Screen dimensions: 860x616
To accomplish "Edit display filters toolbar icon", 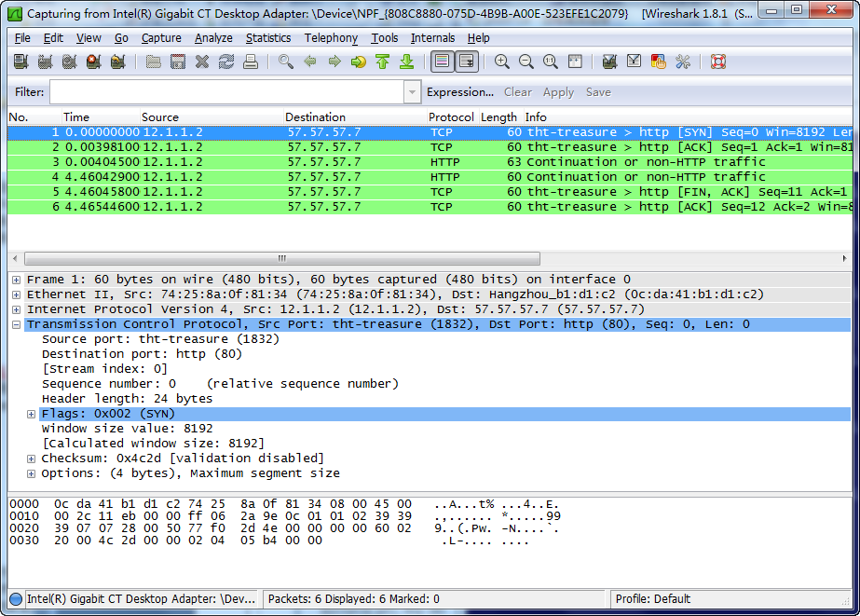I will click(634, 62).
